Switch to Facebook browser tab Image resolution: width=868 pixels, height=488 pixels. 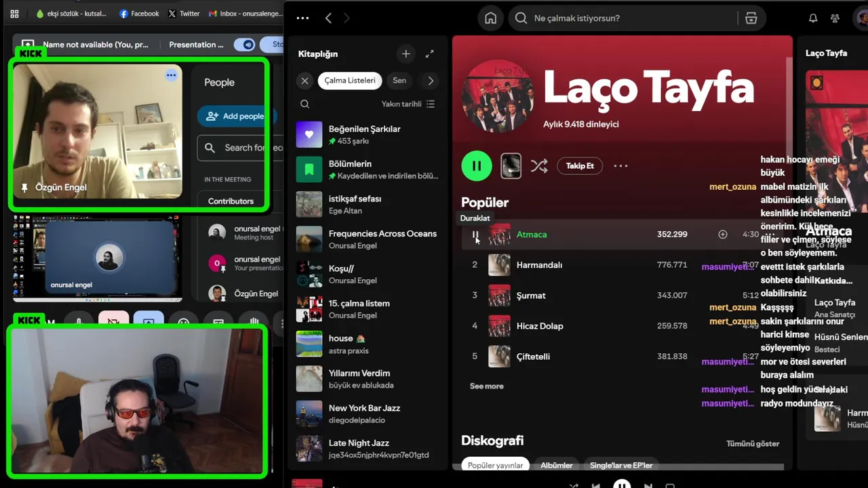tap(139, 14)
